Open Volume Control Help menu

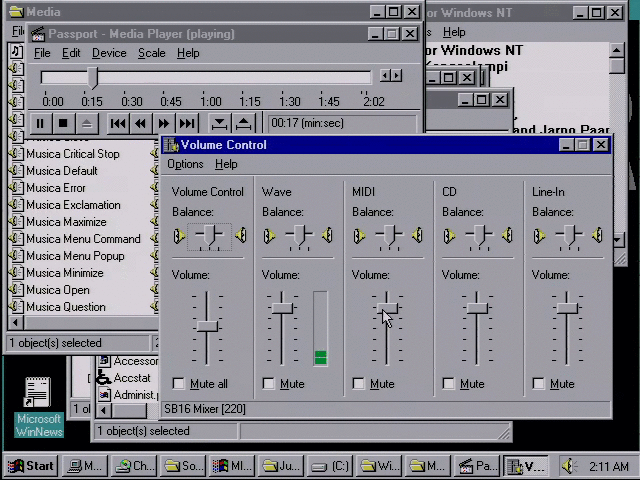point(226,164)
